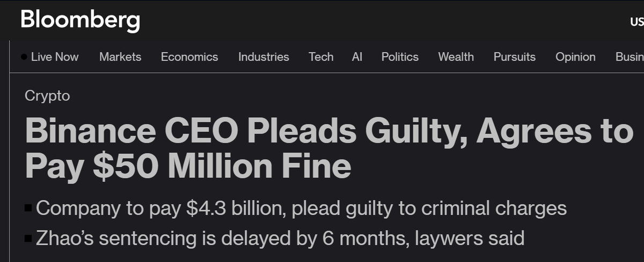Click the AI navigation item
Screen dimensions: 644x262
coord(357,57)
